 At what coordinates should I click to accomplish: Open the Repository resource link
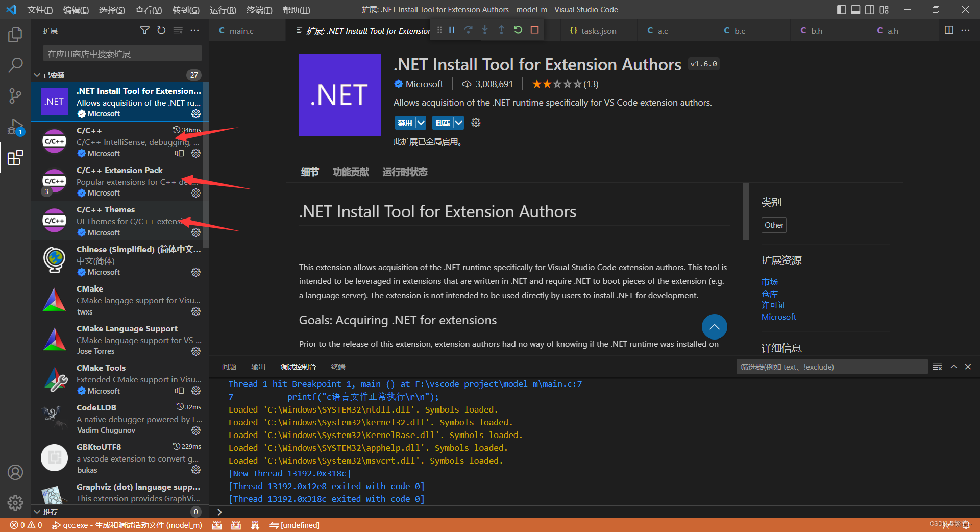point(770,294)
